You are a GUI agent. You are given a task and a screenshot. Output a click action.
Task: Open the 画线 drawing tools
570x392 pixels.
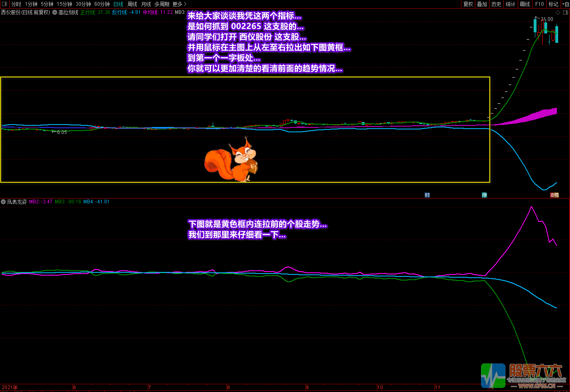pyautogui.click(x=525, y=4)
